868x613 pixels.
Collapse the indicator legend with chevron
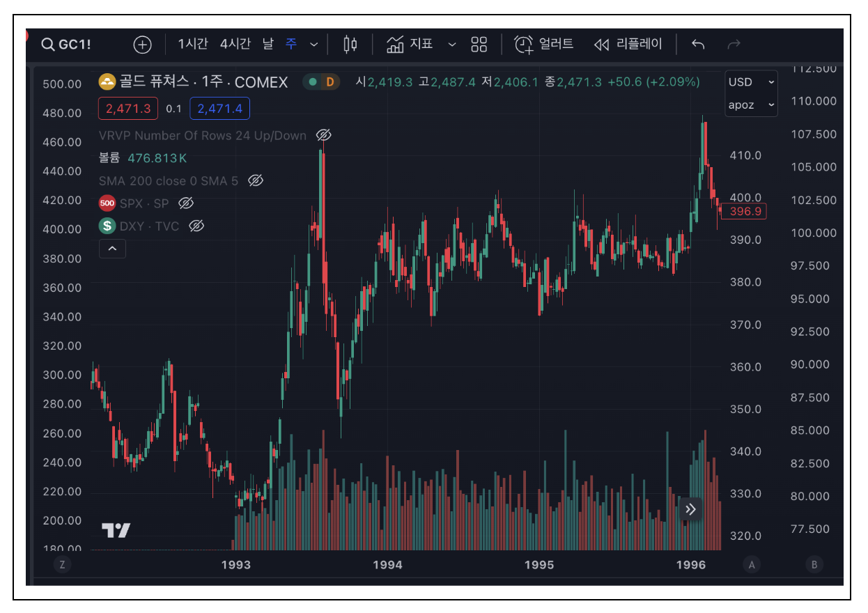112,248
